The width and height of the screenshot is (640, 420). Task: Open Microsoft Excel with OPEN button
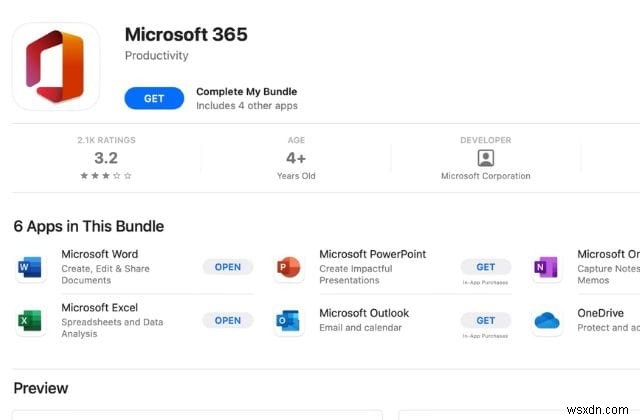coord(228,320)
